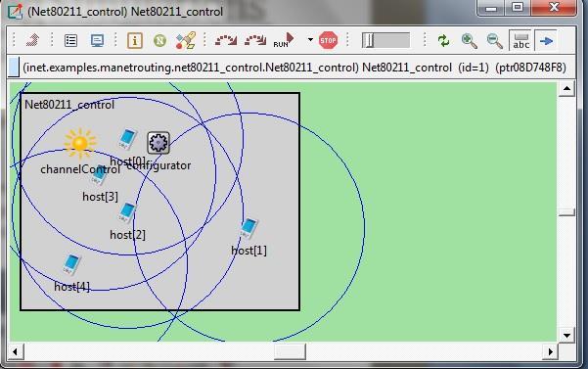Click the module path text in info bar
This screenshot has width=588, height=369.
pos(294,68)
